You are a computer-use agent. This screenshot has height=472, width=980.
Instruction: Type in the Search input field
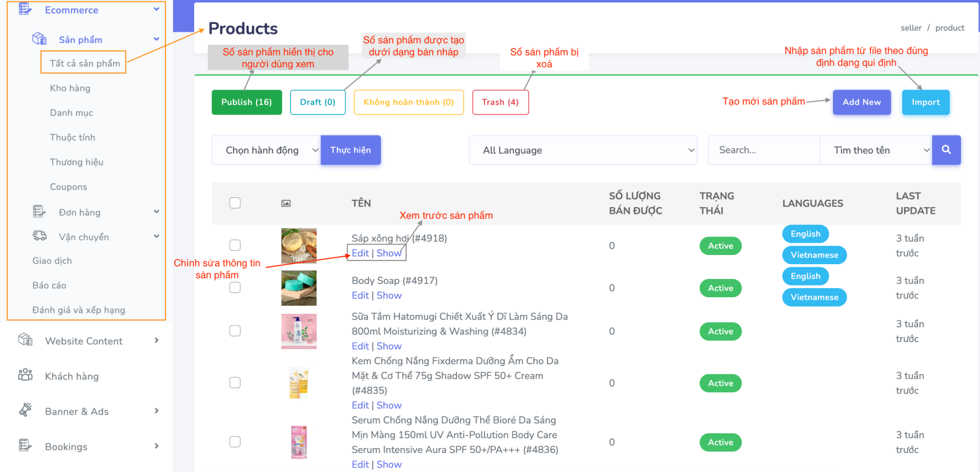pyautogui.click(x=763, y=150)
